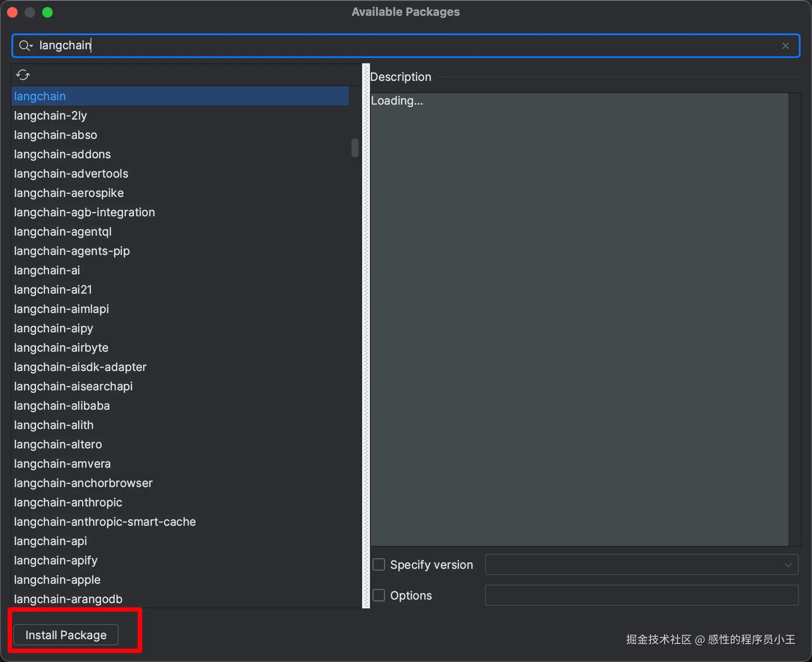Select the langchain package
This screenshot has height=662, width=812.
(180, 96)
